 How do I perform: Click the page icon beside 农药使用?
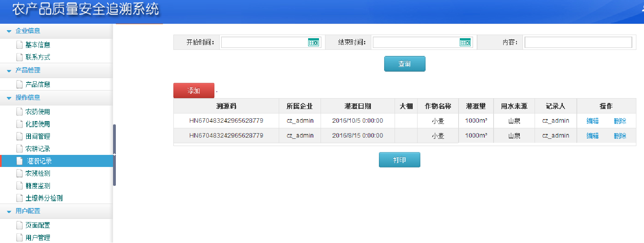click(x=19, y=111)
